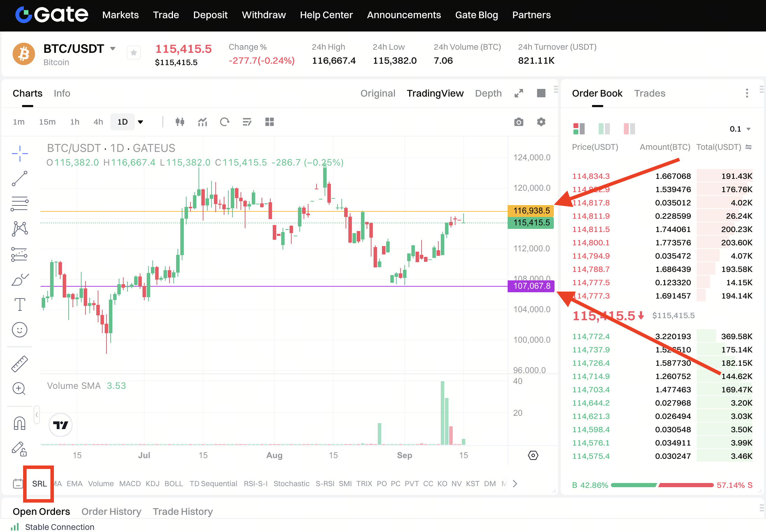Open the Trades tab

pyautogui.click(x=649, y=93)
